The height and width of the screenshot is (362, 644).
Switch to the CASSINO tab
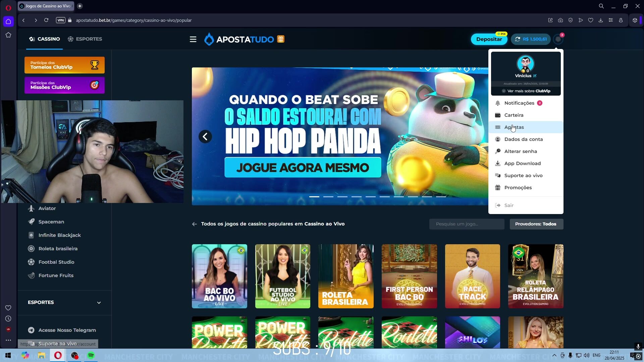[x=45, y=39]
